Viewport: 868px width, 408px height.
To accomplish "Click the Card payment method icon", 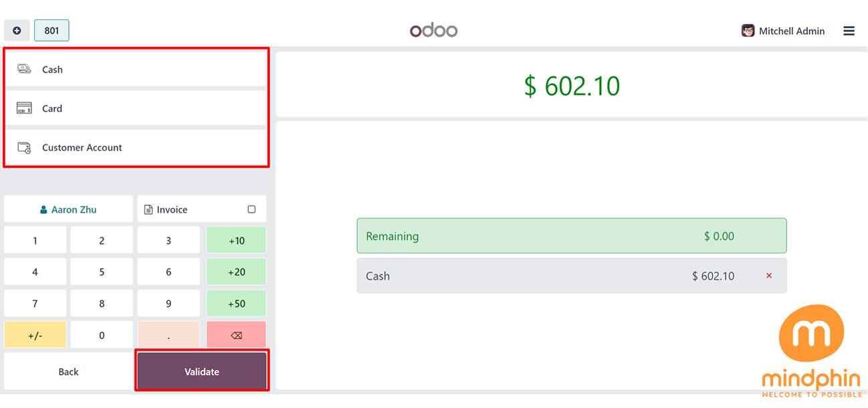I will tap(24, 108).
